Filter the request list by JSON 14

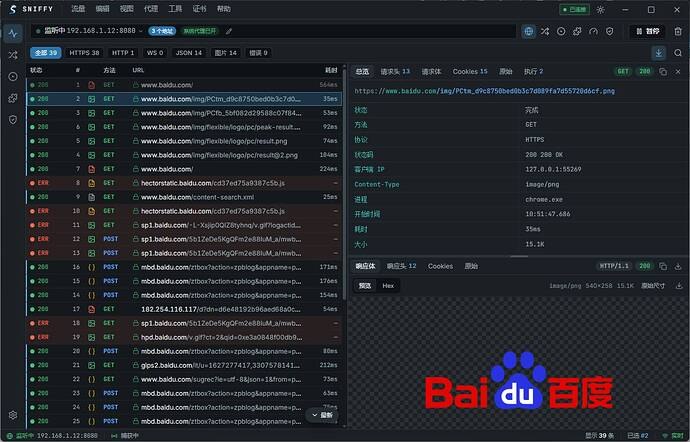point(189,53)
